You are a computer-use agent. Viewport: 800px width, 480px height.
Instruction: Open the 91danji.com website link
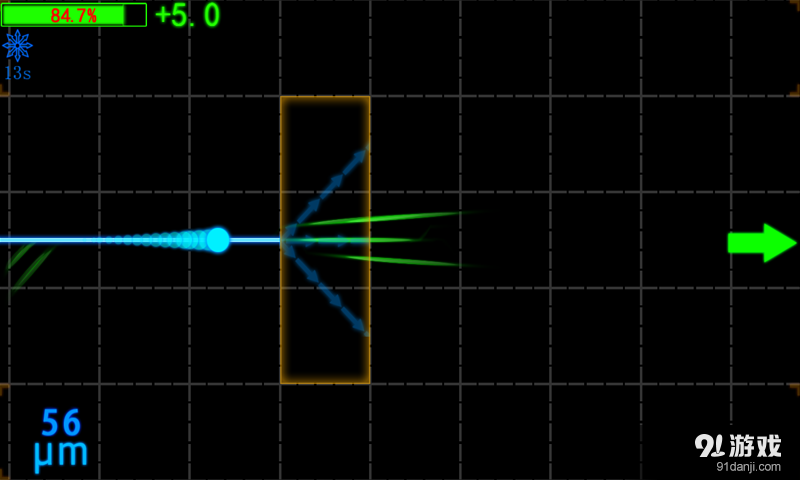pos(748,466)
